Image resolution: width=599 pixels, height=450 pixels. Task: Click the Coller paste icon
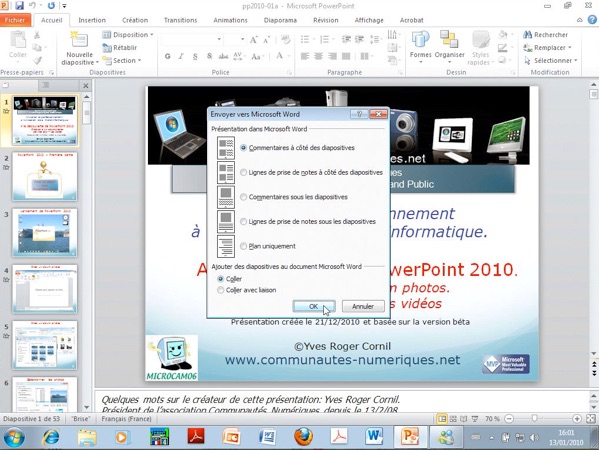coord(18,40)
